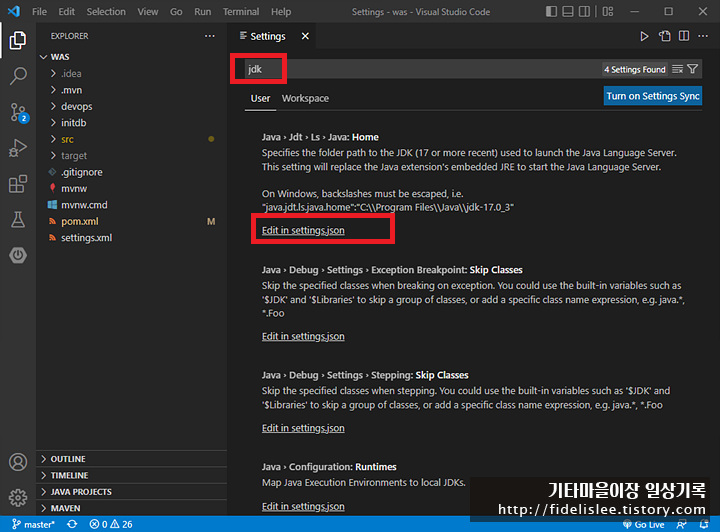This screenshot has height=532, width=720.
Task: Open the Edit menu
Action: point(67,11)
